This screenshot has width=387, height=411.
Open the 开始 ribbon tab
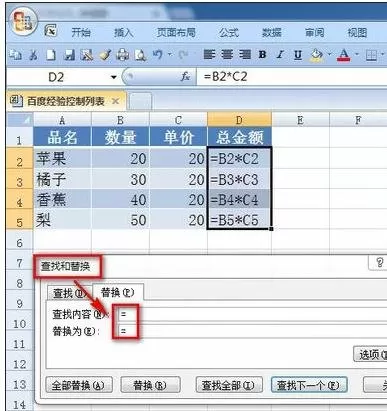coord(81,33)
